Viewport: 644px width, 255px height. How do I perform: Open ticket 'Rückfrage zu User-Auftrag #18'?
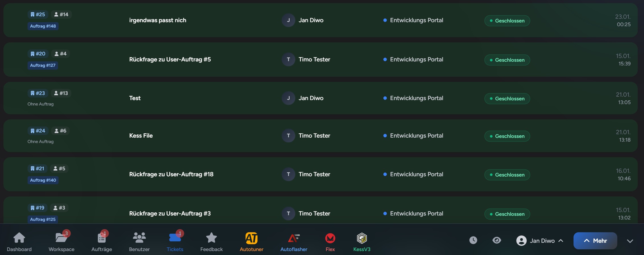pyautogui.click(x=171, y=174)
